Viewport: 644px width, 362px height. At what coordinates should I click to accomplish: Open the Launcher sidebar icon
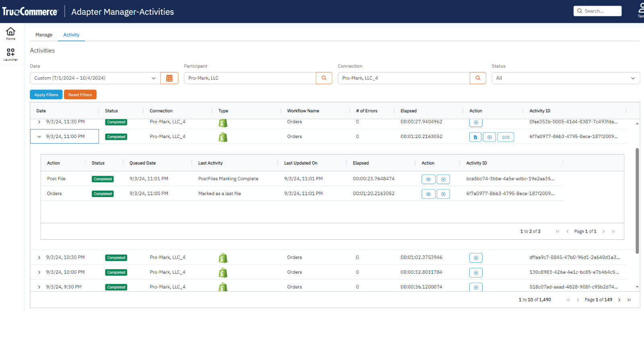pyautogui.click(x=10, y=54)
